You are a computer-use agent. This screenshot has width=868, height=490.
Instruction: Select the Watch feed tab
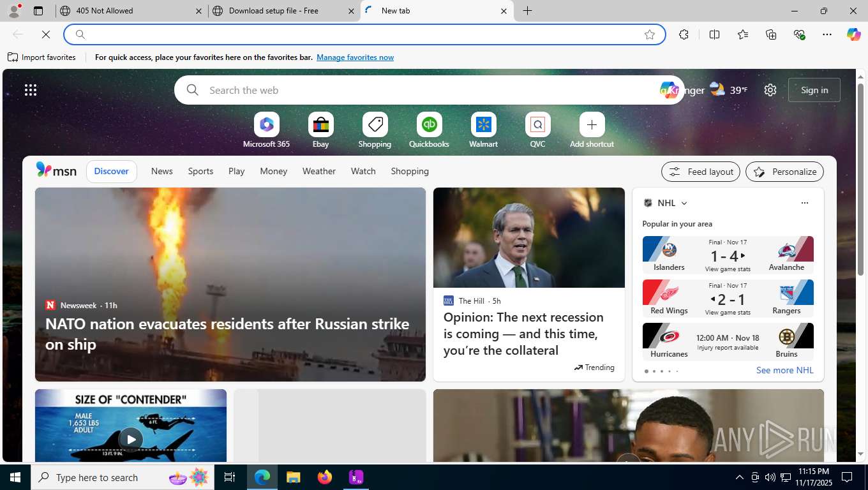tap(363, 171)
